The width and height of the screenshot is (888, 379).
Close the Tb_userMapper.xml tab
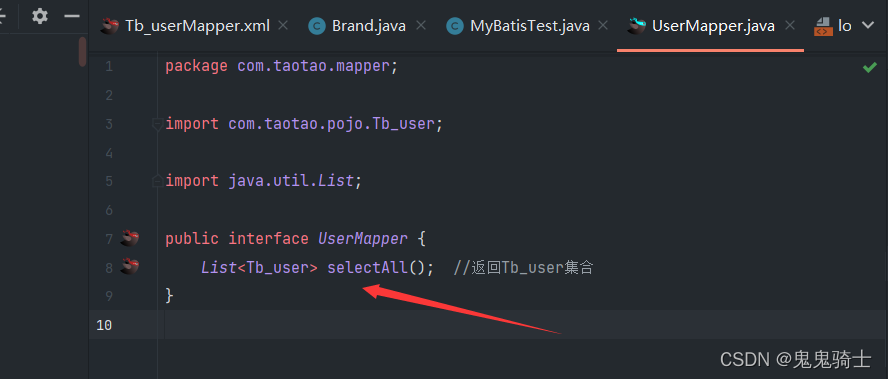[284, 25]
